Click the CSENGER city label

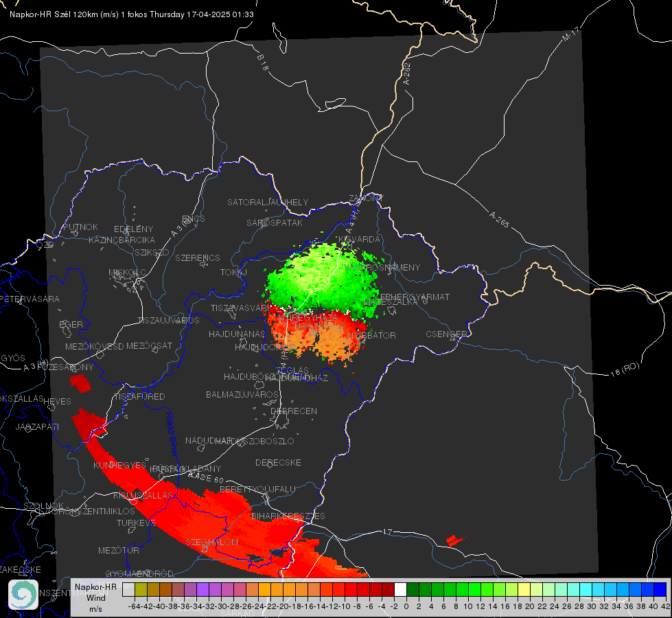(x=446, y=334)
